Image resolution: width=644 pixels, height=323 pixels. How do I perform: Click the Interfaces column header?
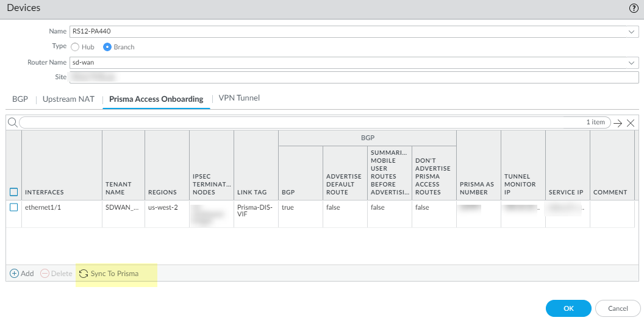click(x=45, y=192)
